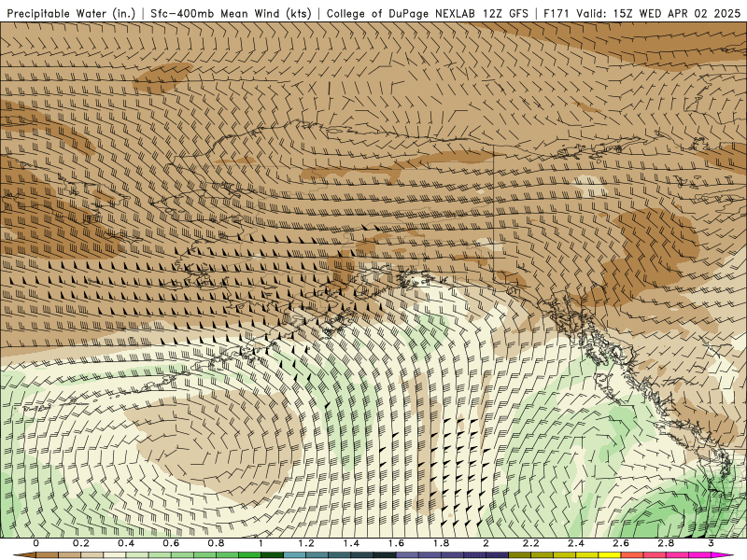Click the '2.2' label on the color scale

point(531,543)
